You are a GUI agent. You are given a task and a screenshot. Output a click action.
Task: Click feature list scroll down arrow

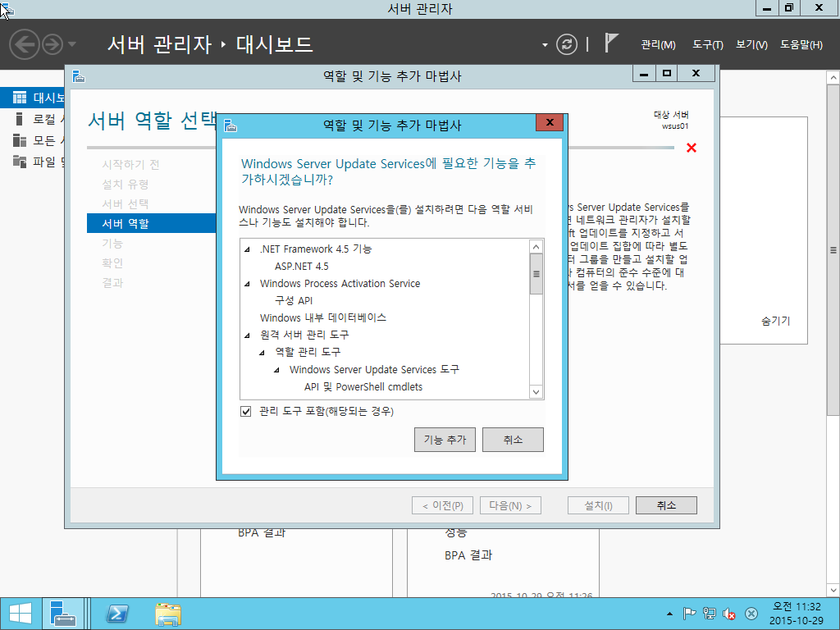pyautogui.click(x=536, y=392)
